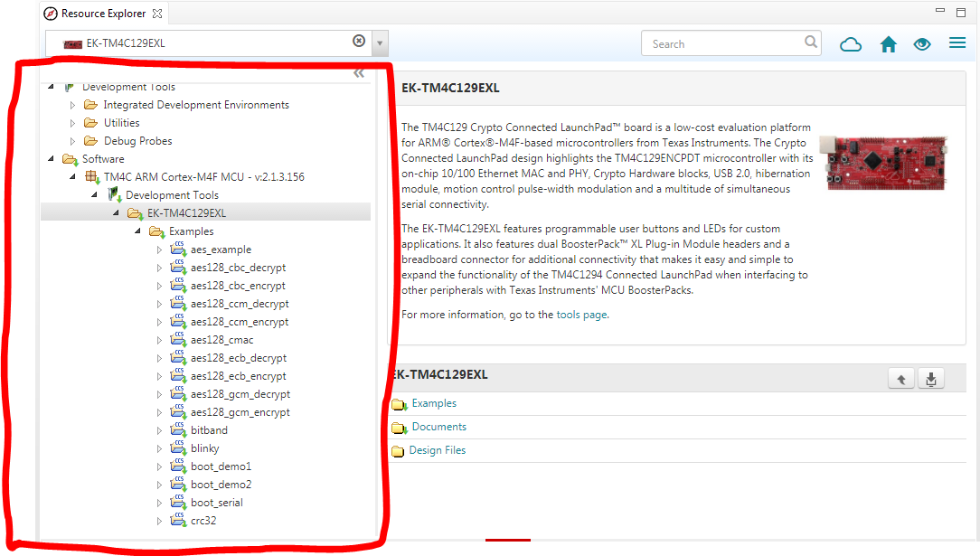Close the Resource Explorer tab
980x556 pixels.
point(157,14)
